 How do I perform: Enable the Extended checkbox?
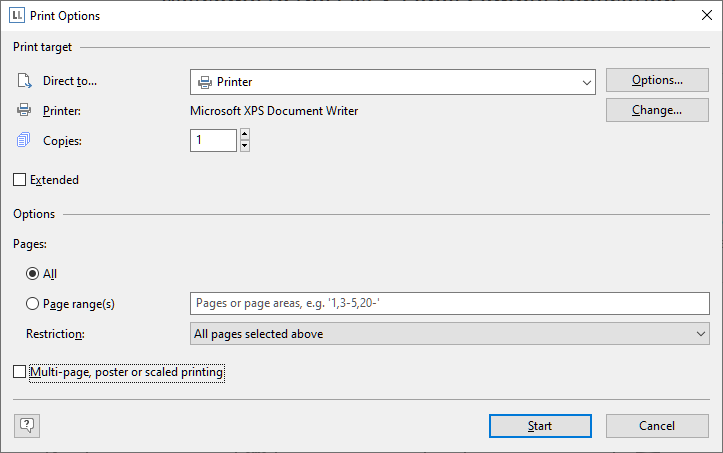click(x=19, y=179)
